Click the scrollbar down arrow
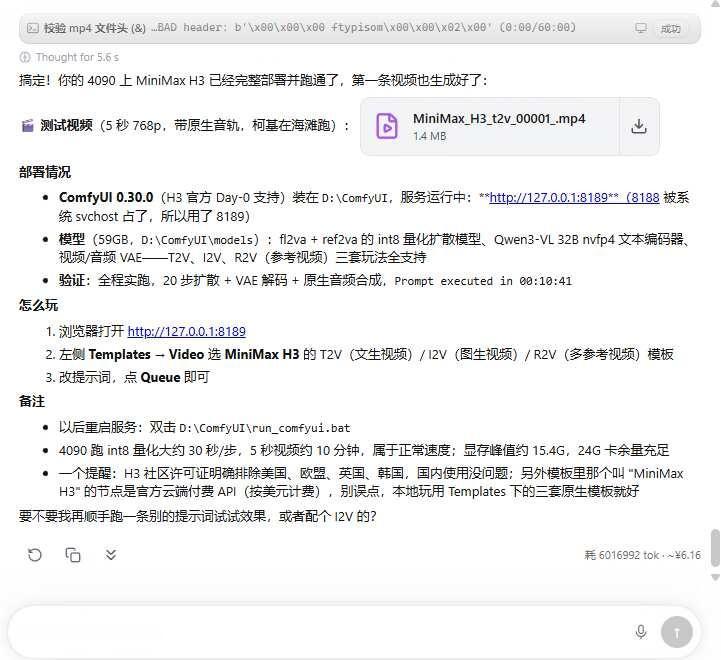The image size is (721, 660). tap(715, 577)
